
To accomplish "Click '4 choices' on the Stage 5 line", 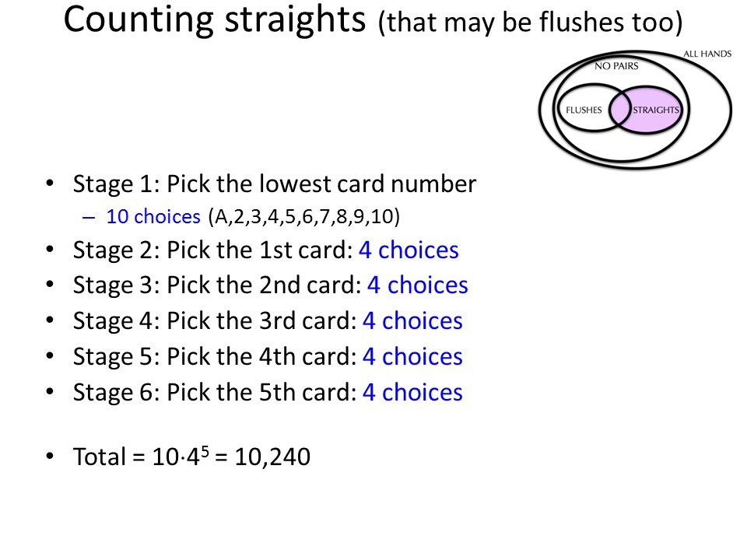I will point(412,357).
